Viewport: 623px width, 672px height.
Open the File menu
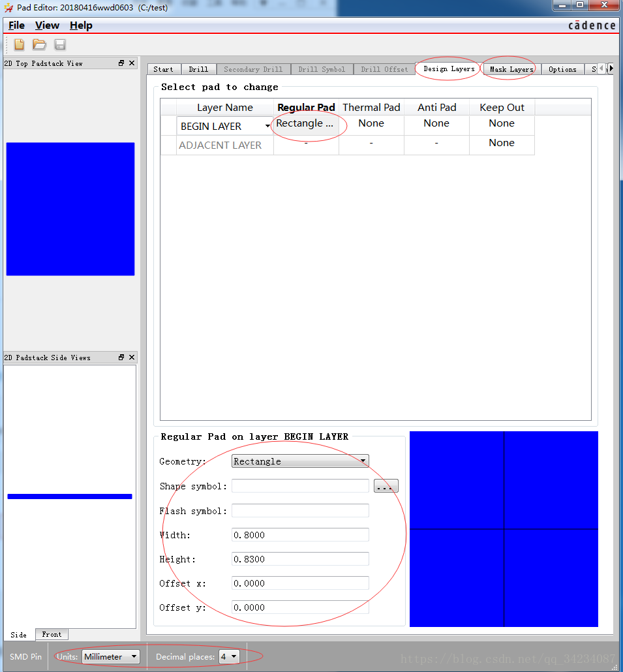pos(16,25)
